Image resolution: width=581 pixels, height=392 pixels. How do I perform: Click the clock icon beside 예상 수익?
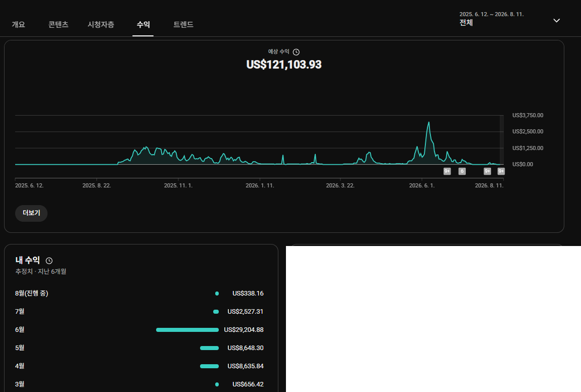(x=296, y=52)
